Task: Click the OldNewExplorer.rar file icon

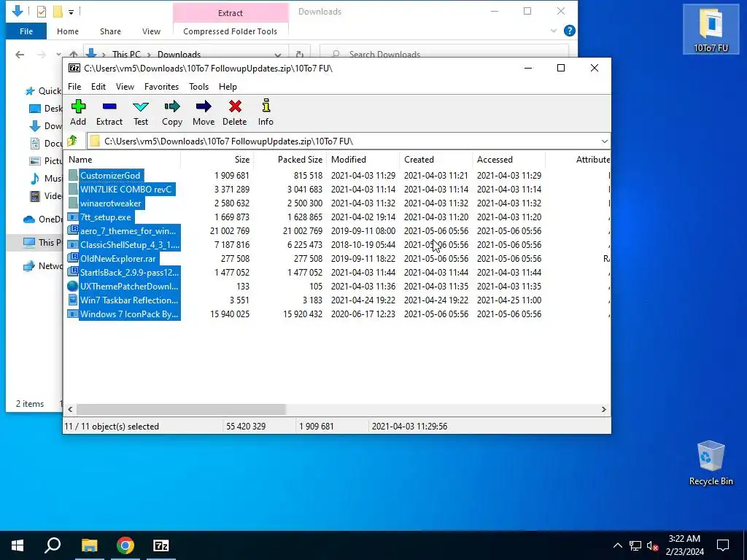Action: 73,258
